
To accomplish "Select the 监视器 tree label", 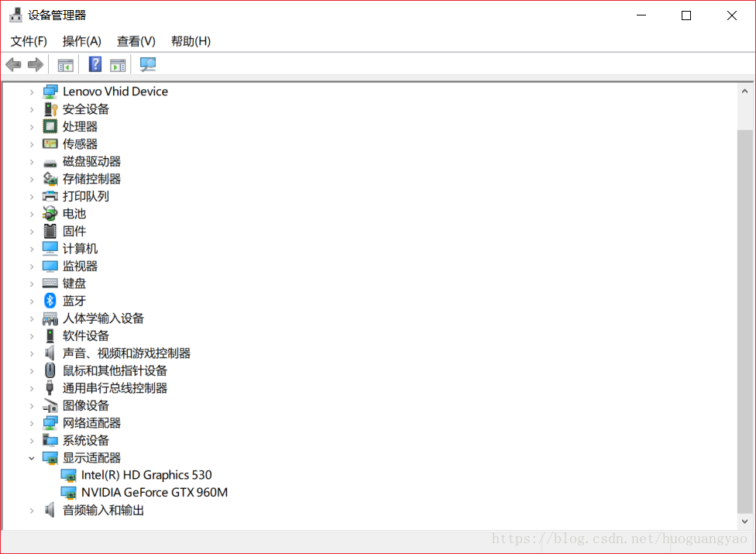I will [x=80, y=266].
